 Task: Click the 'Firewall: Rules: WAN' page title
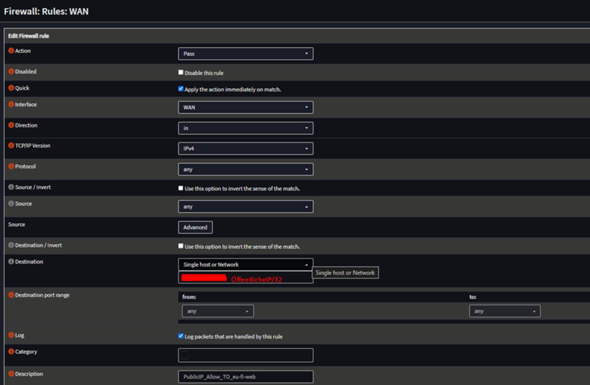click(x=46, y=11)
